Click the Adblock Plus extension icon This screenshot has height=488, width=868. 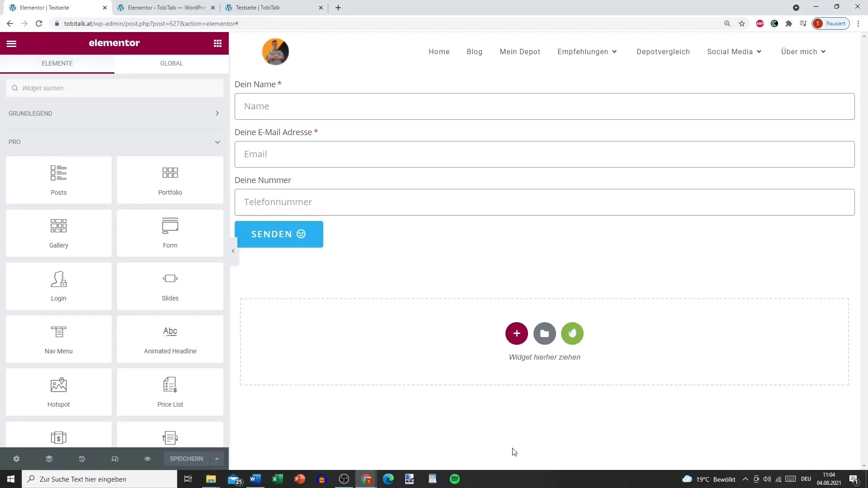point(760,23)
